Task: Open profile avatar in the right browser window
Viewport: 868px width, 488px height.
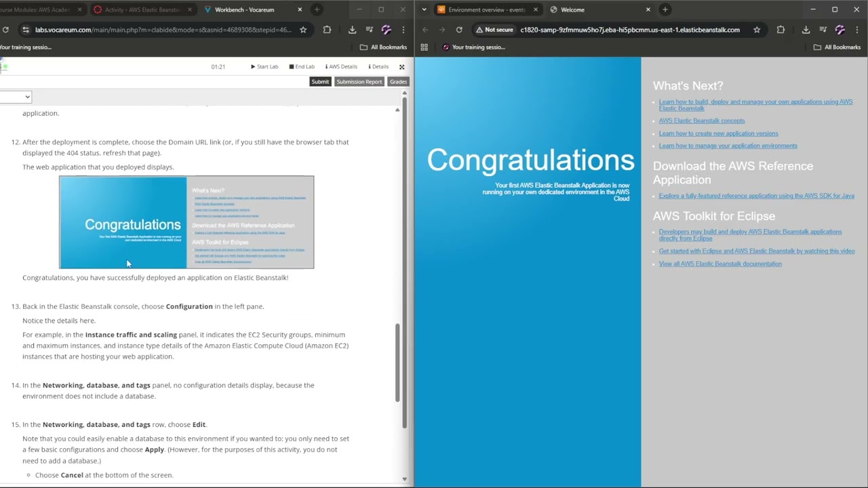Action: [840, 30]
